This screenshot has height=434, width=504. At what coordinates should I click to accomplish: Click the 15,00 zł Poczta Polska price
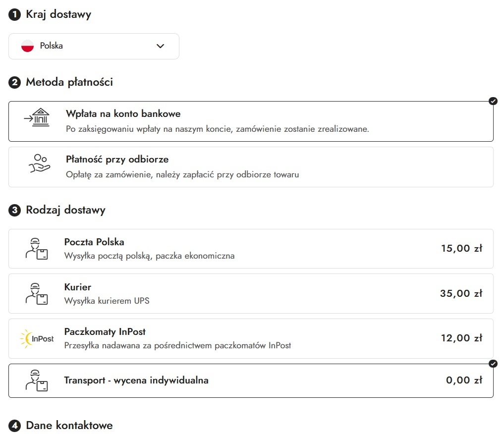pos(461,249)
